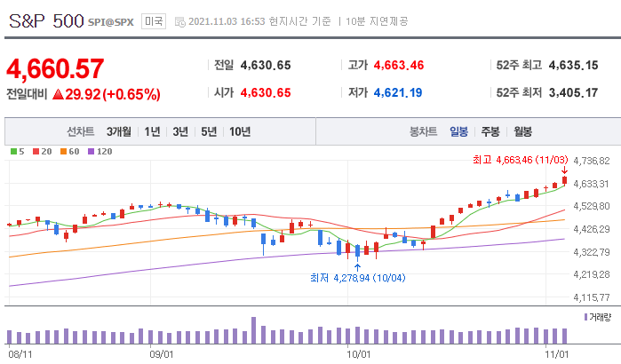Click the 10/01 date axis label
Viewport: 621px width, 364px height.
point(358,354)
